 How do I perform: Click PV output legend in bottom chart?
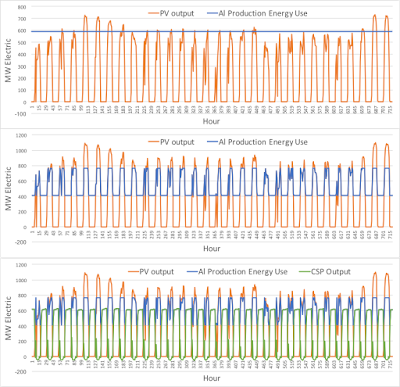click(x=151, y=272)
